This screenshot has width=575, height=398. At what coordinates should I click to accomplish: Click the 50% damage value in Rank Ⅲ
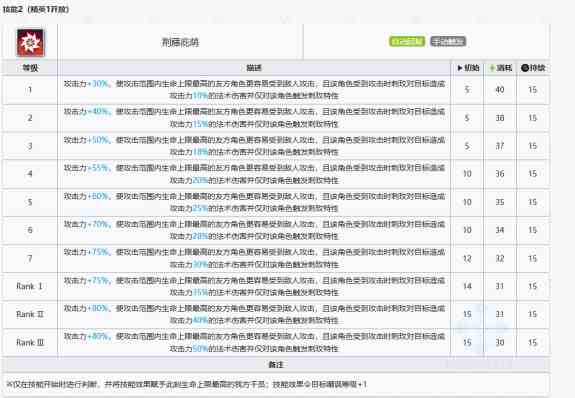tap(200, 348)
